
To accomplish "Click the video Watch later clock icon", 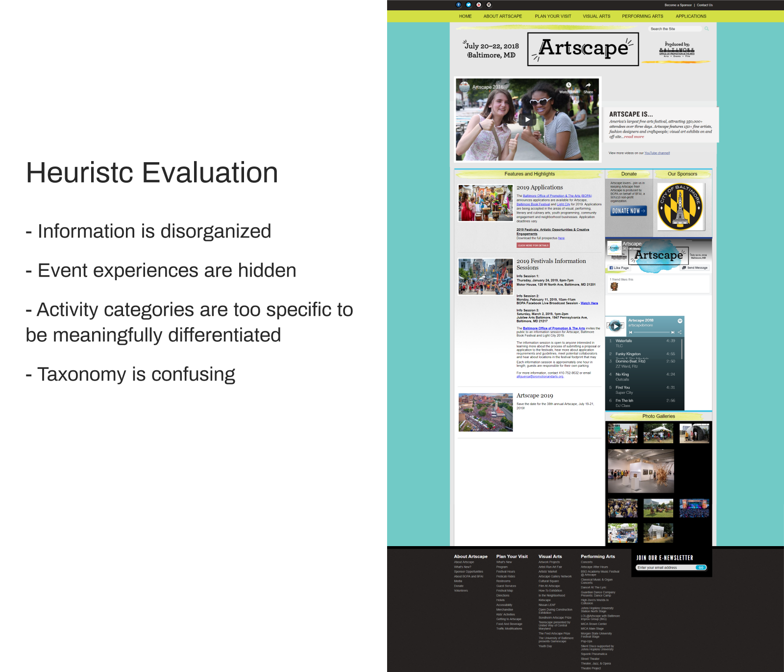I will pos(569,85).
